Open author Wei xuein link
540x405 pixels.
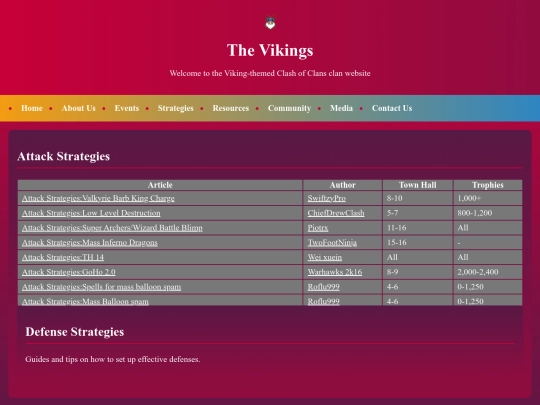pos(324,257)
